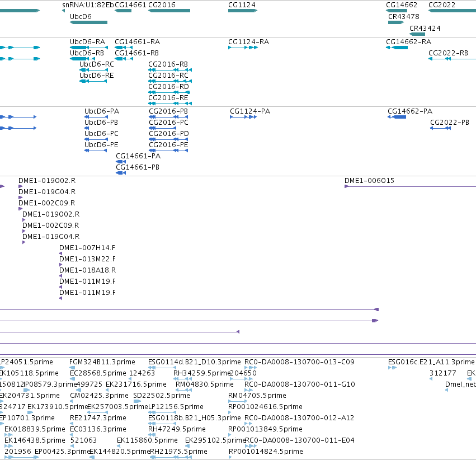Click protein CG2016-PB
Viewport: 476px width, 460px height.
coord(168,111)
